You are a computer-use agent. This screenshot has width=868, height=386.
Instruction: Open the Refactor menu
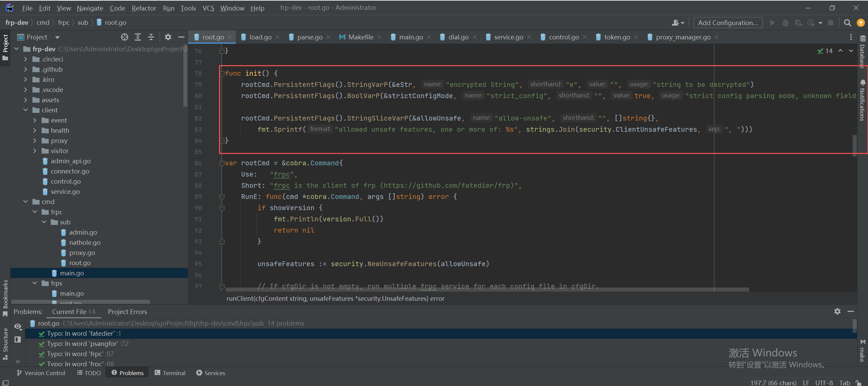(x=144, y=8)
